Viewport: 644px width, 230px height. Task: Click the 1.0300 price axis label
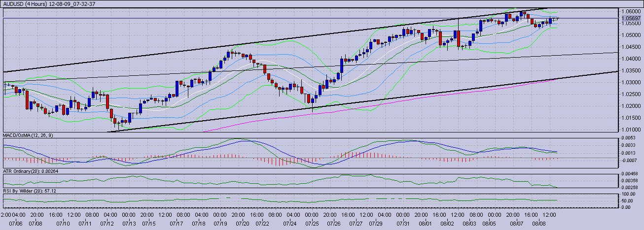point(630,82)
